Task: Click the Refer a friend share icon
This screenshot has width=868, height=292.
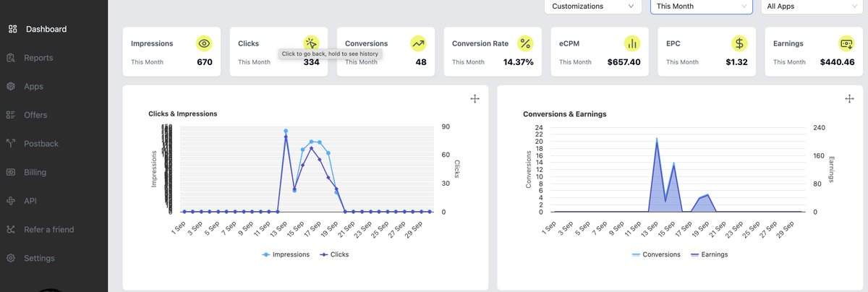Action: tap(11, 229)
